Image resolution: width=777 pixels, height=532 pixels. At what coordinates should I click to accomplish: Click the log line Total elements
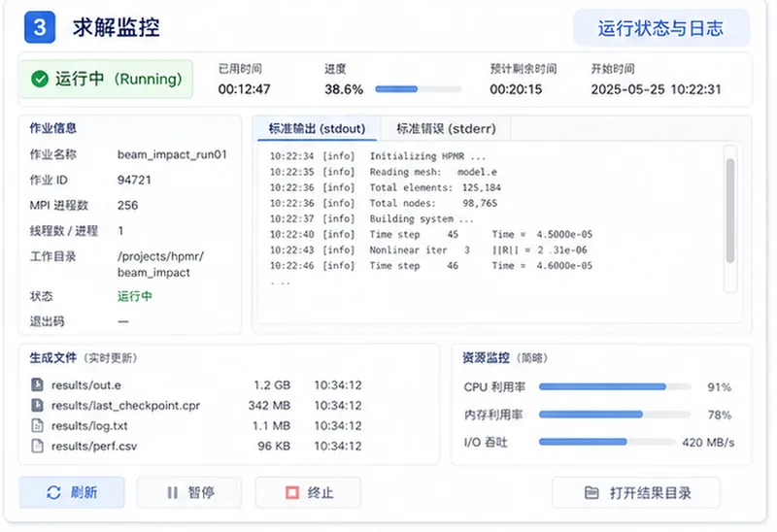click(386, 187)
